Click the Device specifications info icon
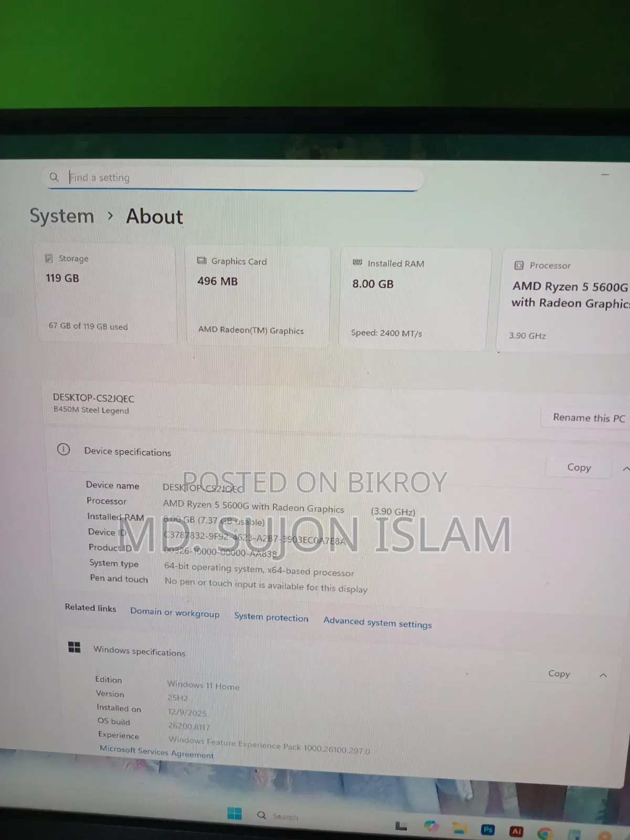The height and width of the screenshot is (840, 630). coord(64,449)
